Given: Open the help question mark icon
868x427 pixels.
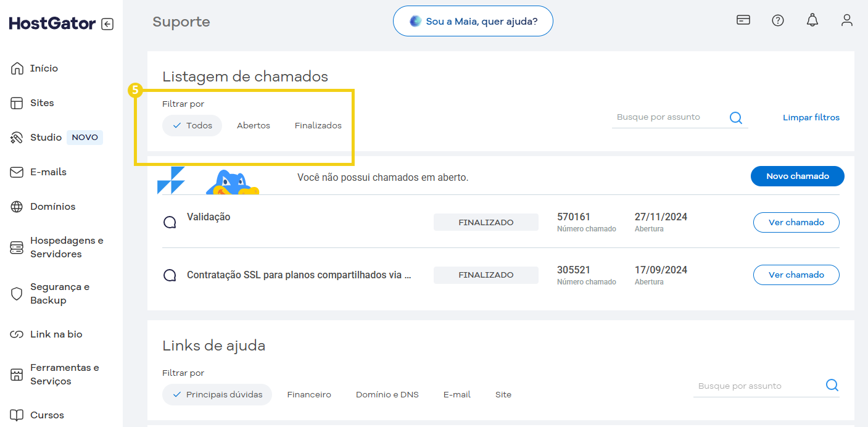Looking at the screenshot, I should (778, 20).
